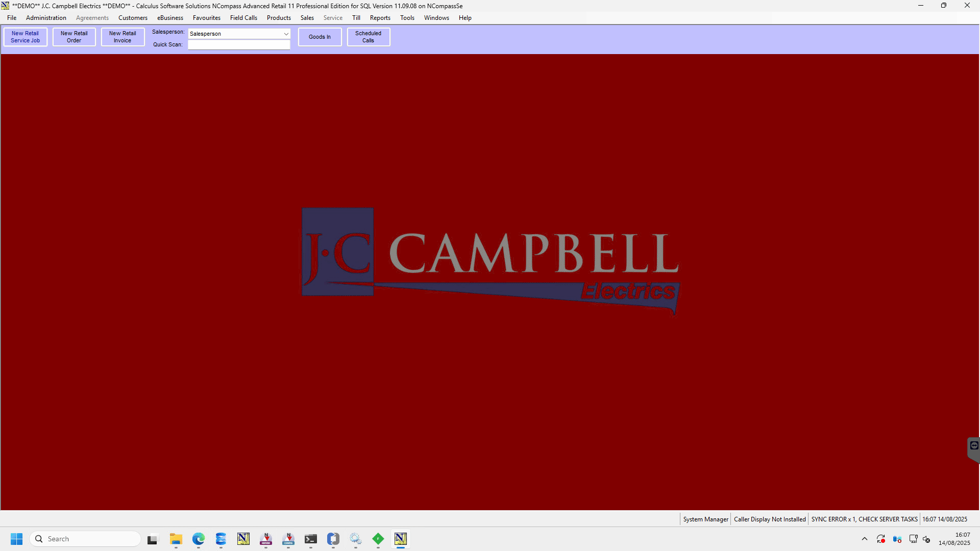Click inside the Quick Scan input field

click(x=238, y=44)
